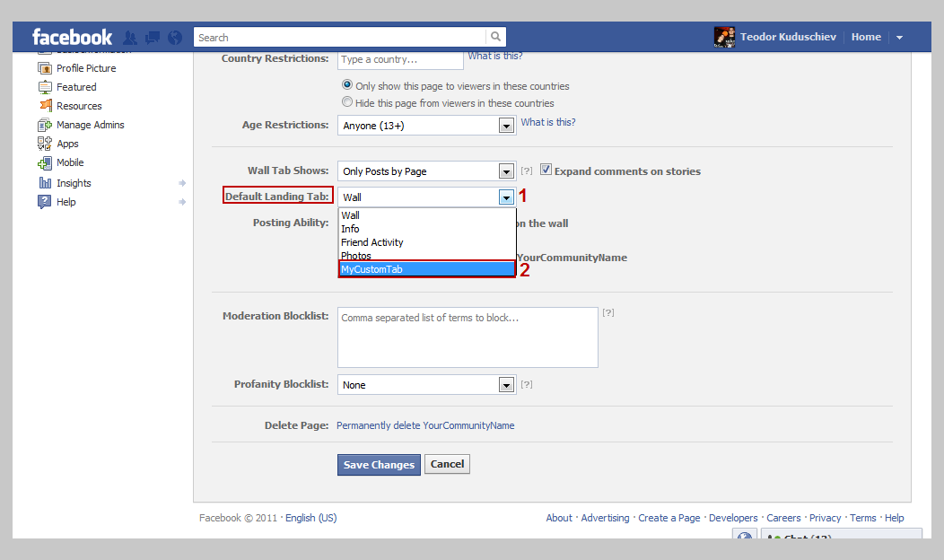Open the Help sidebar item

tap(66, 202)
